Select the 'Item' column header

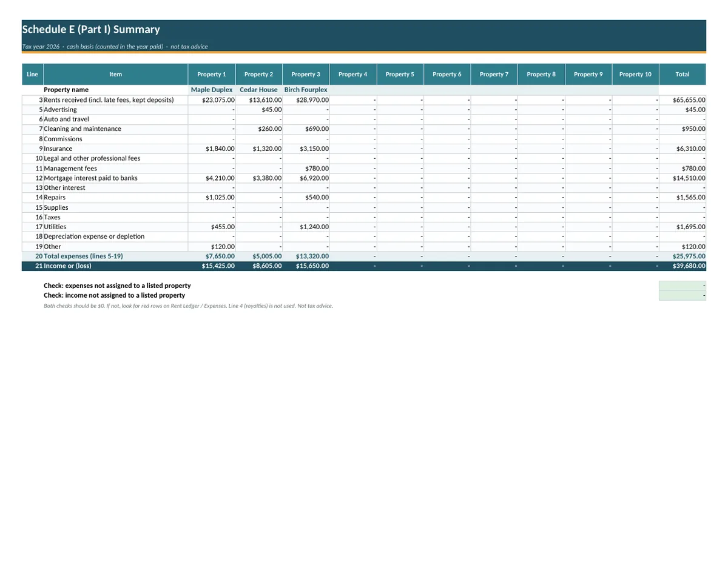(x=116, y=74)
